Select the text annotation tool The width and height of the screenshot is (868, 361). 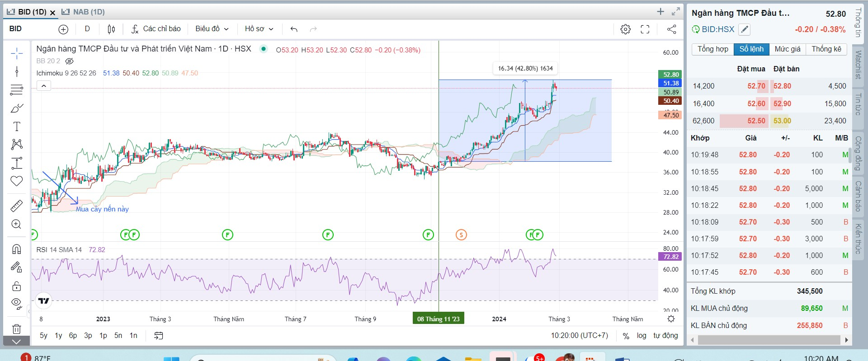click(17, 126)
